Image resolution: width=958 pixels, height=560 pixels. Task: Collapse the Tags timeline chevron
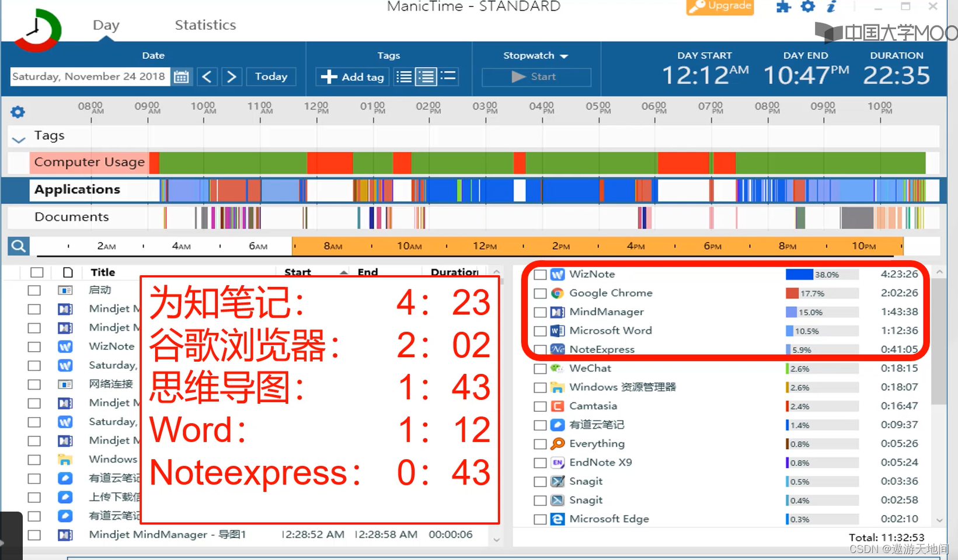tap(19, 139)
